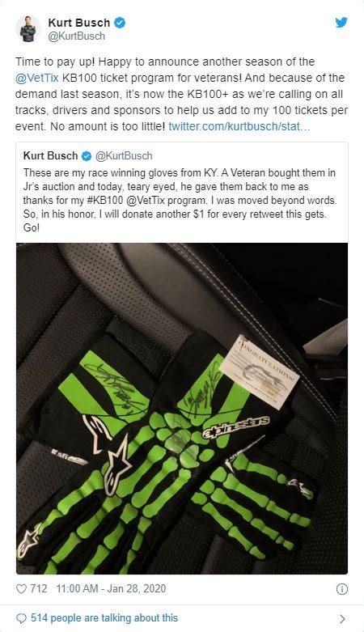Click quoted tweet author name Kurt Busch
Image resolution: width=364 pixels, height=632 pixels.
coord(50,155)
